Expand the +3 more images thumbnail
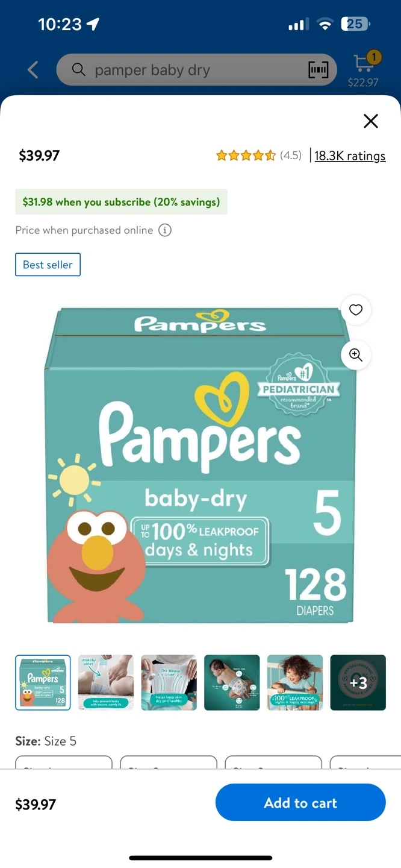 [358, 682]
